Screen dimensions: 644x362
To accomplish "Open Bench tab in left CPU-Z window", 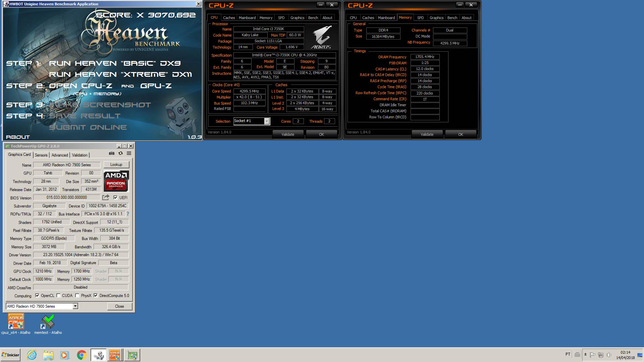I will click(x=313, y=18).
